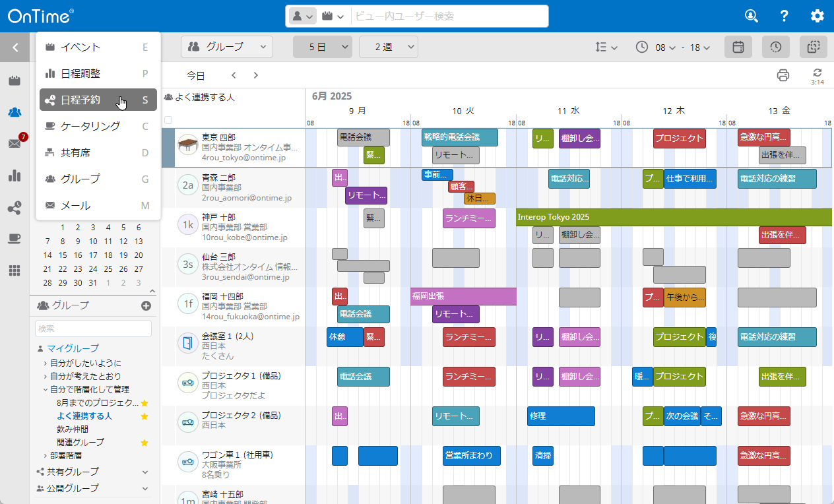Collapse the sidebar with back arrow

click(x=15, y=47)
